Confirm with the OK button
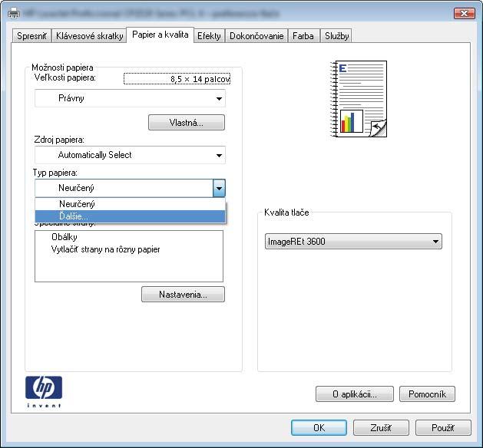Viewport: 483px width, 448px height. tap(319, 428)
